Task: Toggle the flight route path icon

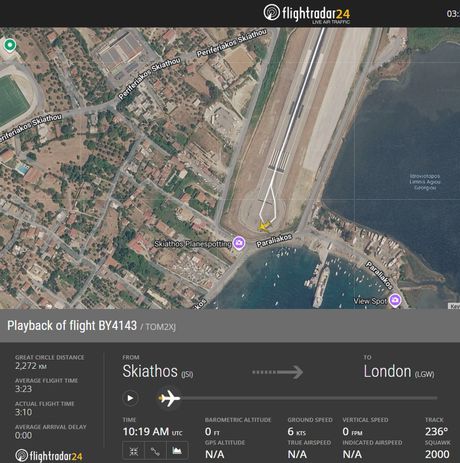Action: click(155, 451)
